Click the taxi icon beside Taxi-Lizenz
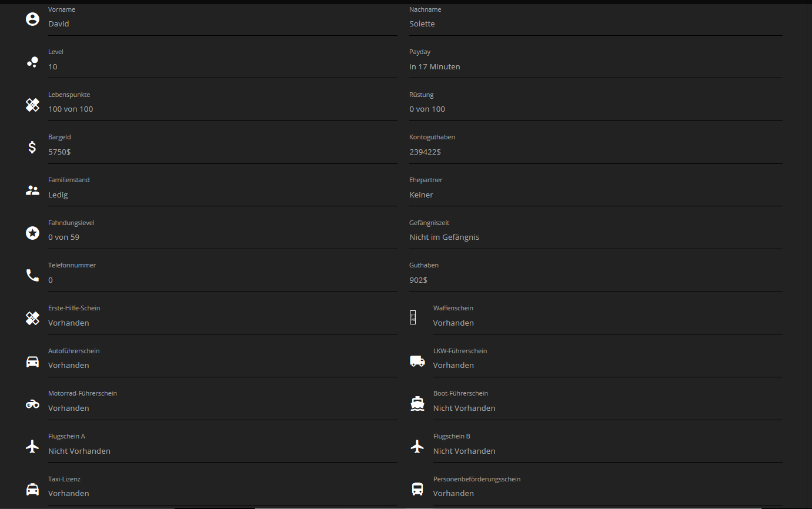Screen dimensions: 812x509 tap(32, 489)
